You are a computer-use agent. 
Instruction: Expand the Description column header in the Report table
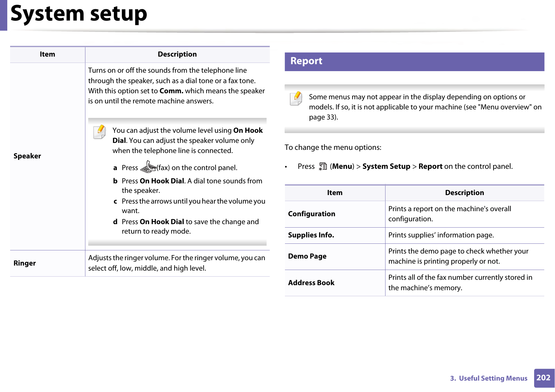pos(464,193)
